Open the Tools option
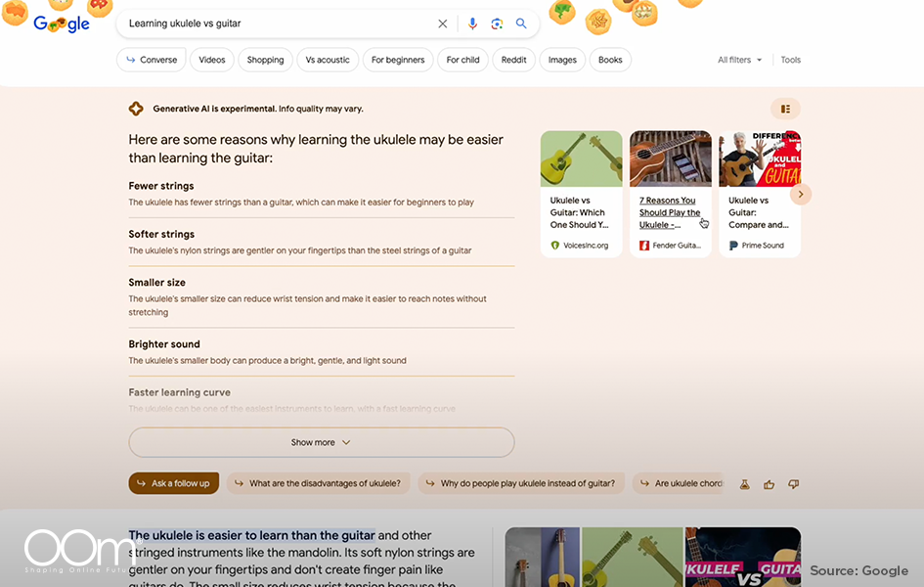This screenshot has height=587, width=924. pyautogui.click(x=790, y=60)
